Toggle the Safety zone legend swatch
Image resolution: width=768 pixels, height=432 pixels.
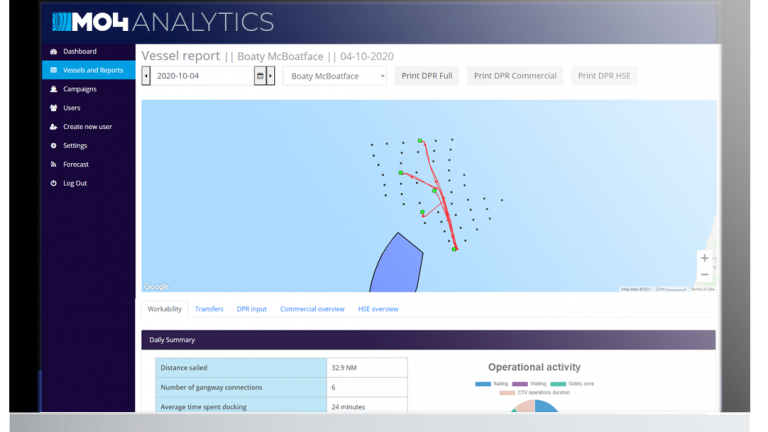pos(558,384)
